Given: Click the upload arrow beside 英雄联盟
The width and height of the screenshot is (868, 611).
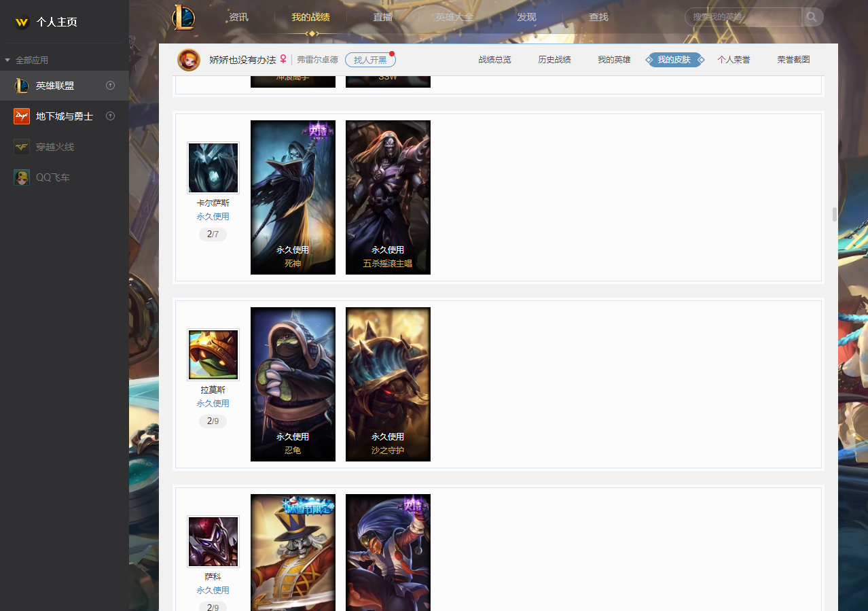Looking at the screenshot, I should click(x=111, y=86).
